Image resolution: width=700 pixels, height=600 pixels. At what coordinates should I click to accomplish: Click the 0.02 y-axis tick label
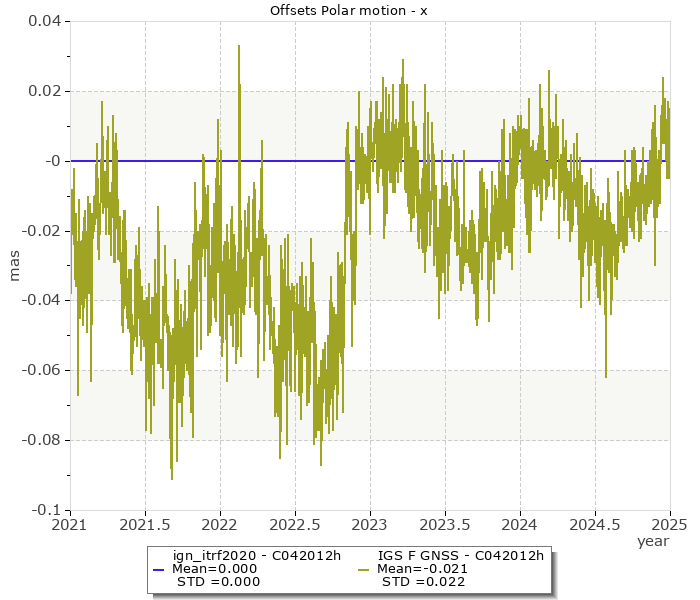(45, 91)
